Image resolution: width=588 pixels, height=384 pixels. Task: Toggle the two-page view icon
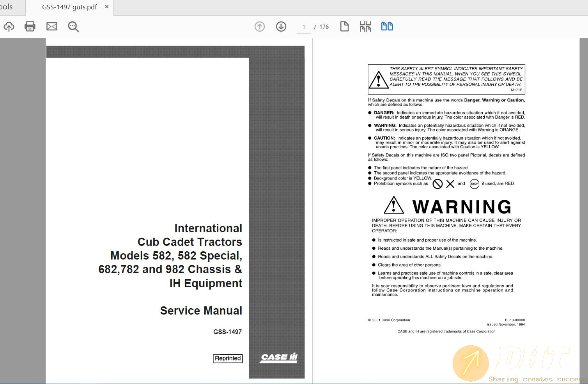pos(387,27)
